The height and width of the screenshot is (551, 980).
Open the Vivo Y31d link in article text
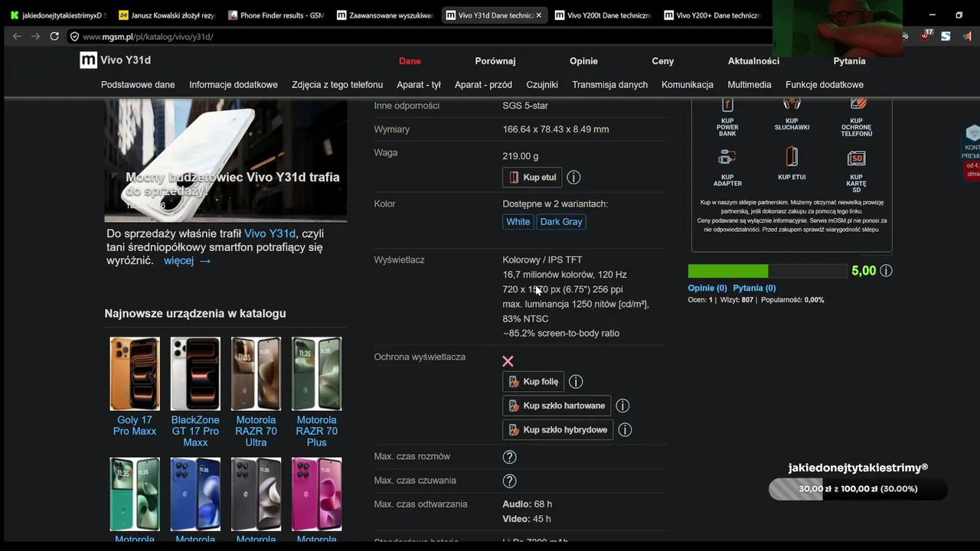pyautogui.click(x=269, y=233)
